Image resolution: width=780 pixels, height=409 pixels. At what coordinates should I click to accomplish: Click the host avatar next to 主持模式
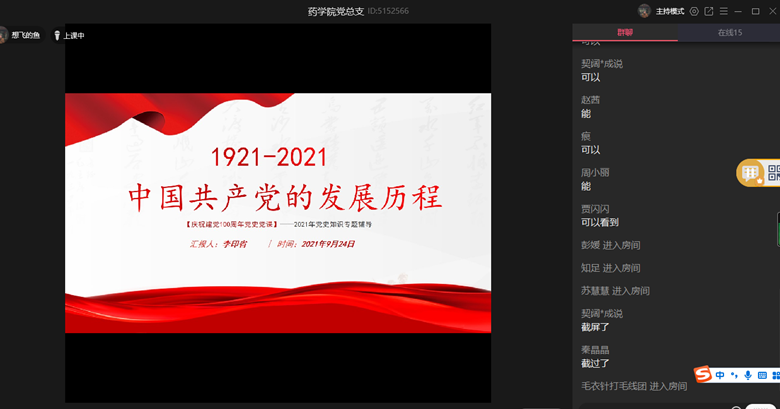coord(644,11)
